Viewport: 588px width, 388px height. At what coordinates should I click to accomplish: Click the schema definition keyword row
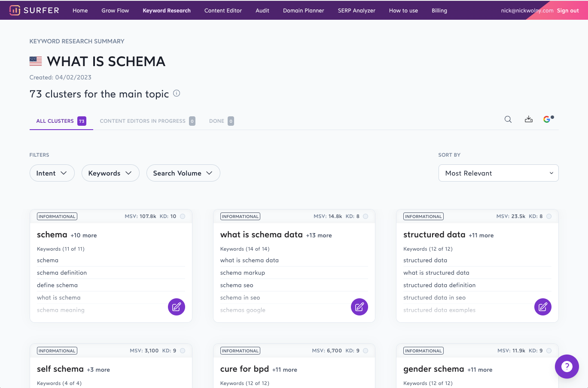(111, 273)
